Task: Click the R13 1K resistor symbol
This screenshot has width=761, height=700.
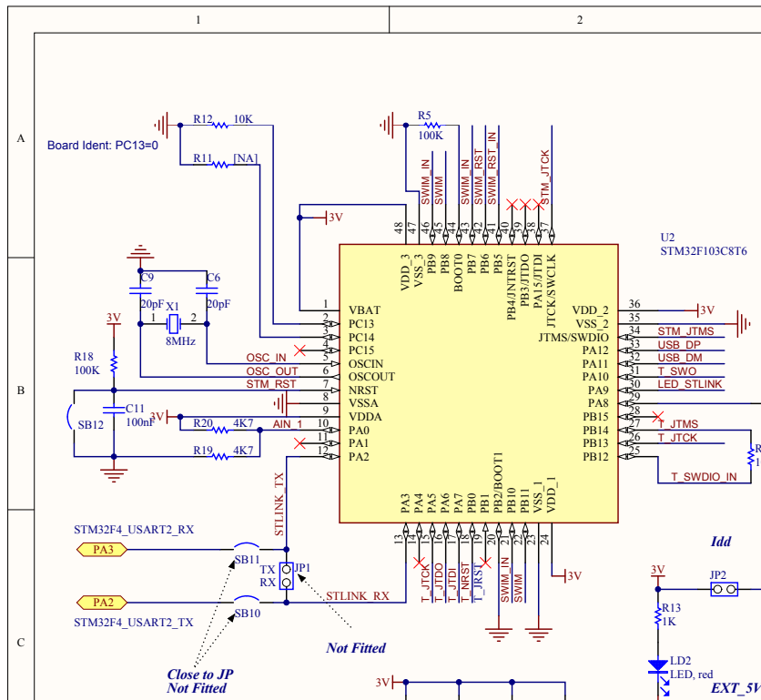Action: point(658,616)
